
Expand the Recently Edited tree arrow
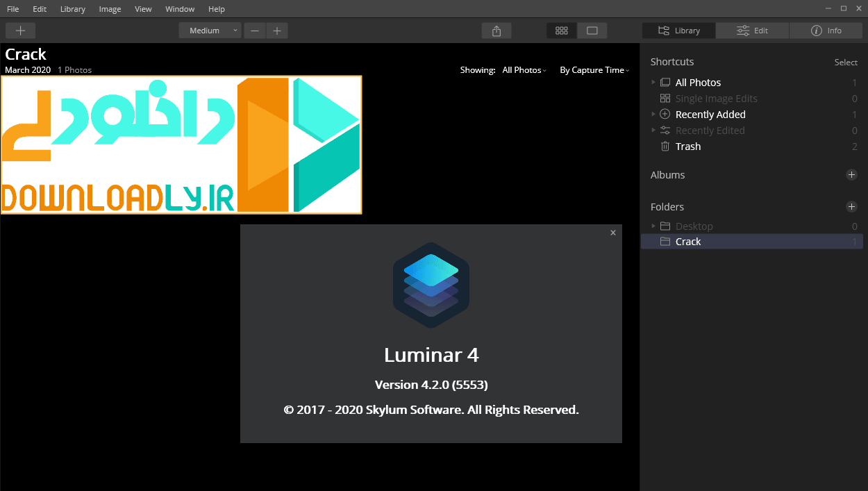click(x=653, y=131)
